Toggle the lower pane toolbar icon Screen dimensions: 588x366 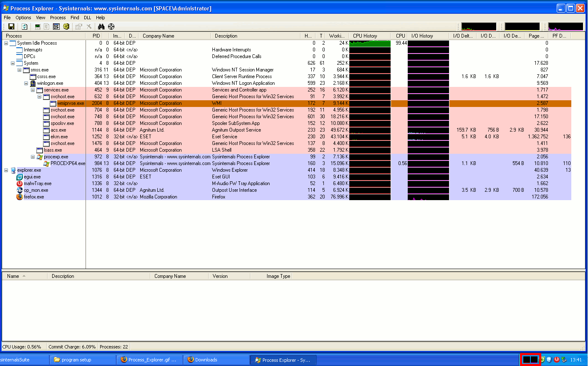(56, 27)
